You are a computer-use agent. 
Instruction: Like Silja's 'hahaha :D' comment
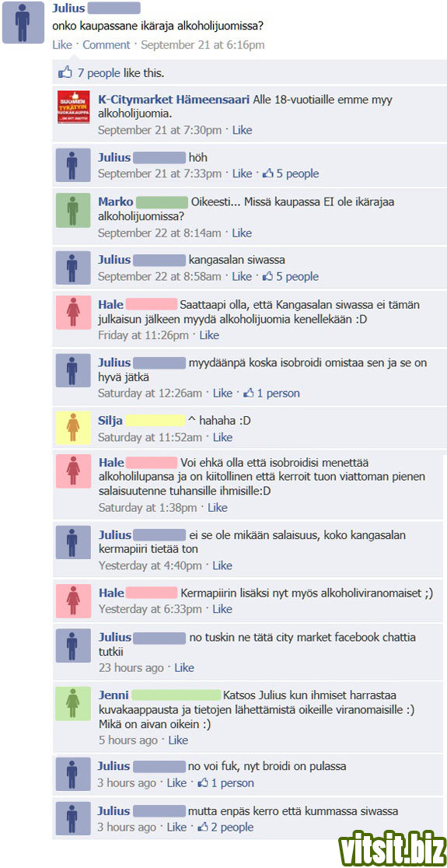(x=222, y=437)
